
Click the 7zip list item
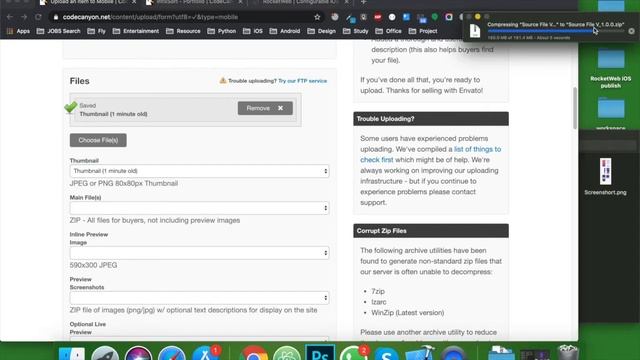378,291
